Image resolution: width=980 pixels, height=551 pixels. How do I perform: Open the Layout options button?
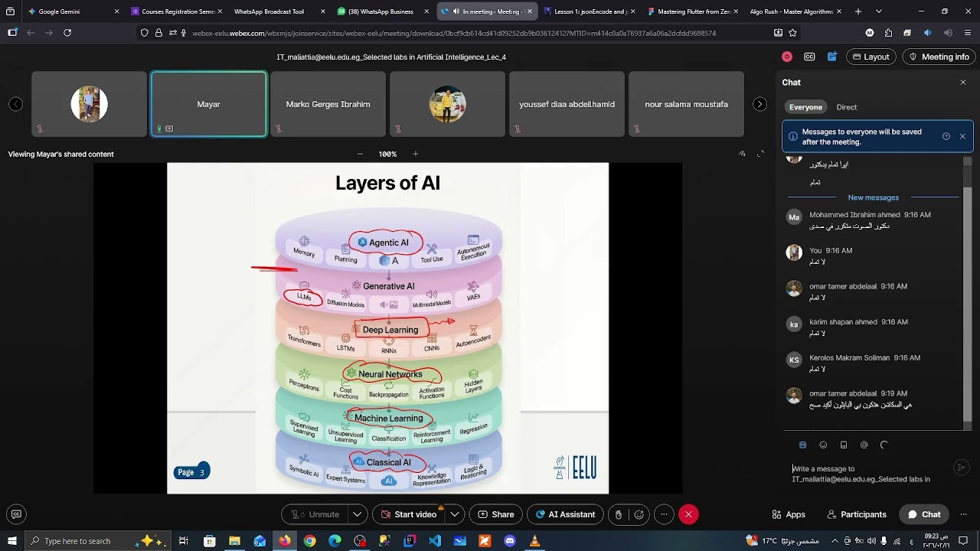pos(870,57)
